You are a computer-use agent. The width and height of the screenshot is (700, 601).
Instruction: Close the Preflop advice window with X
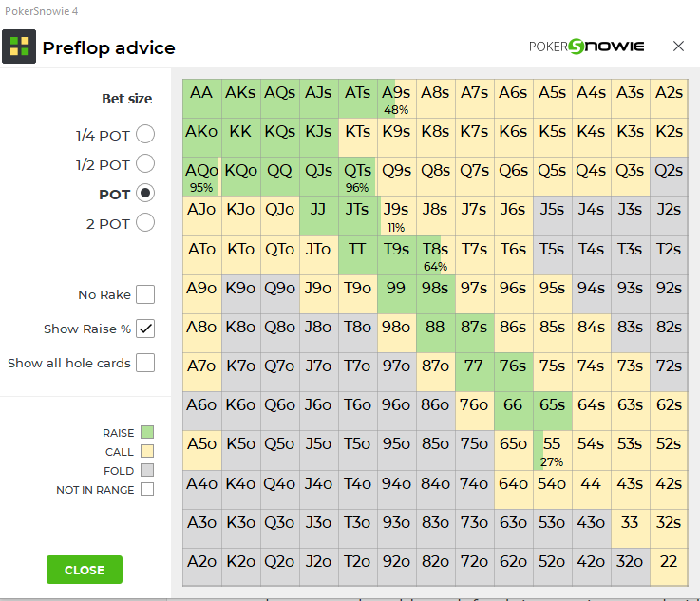678,46
